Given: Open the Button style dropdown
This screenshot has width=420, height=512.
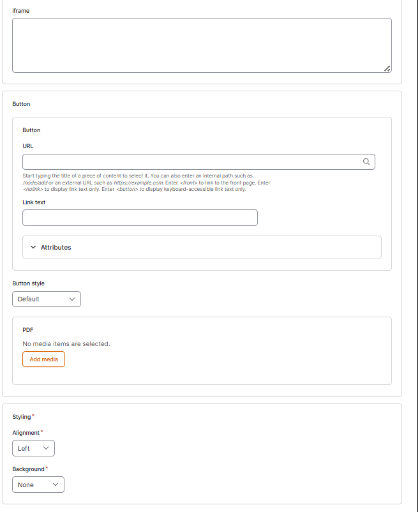Looking at the screenshot, I should 47,299.
